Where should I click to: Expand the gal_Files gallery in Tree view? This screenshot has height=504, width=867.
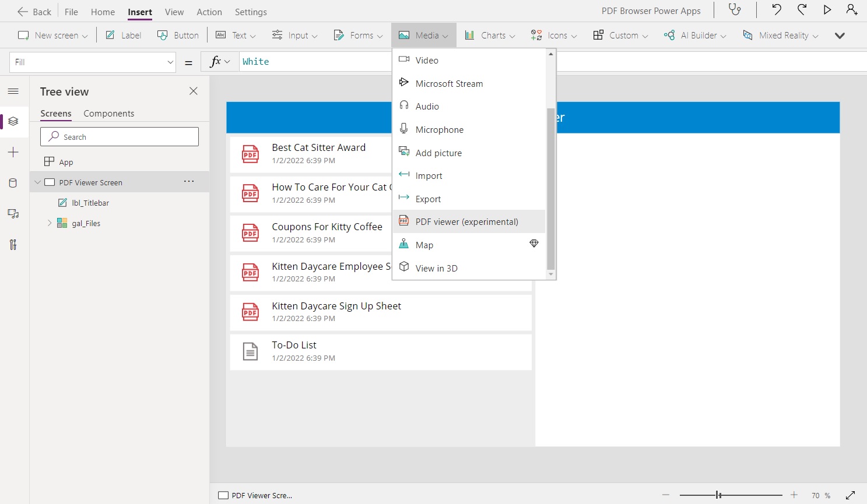(49, 223)
